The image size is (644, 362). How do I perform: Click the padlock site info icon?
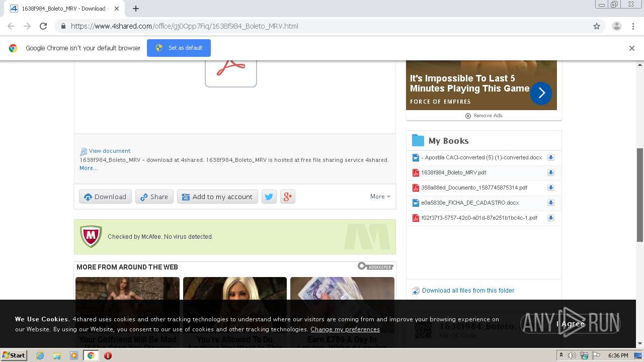coord(63,26)
